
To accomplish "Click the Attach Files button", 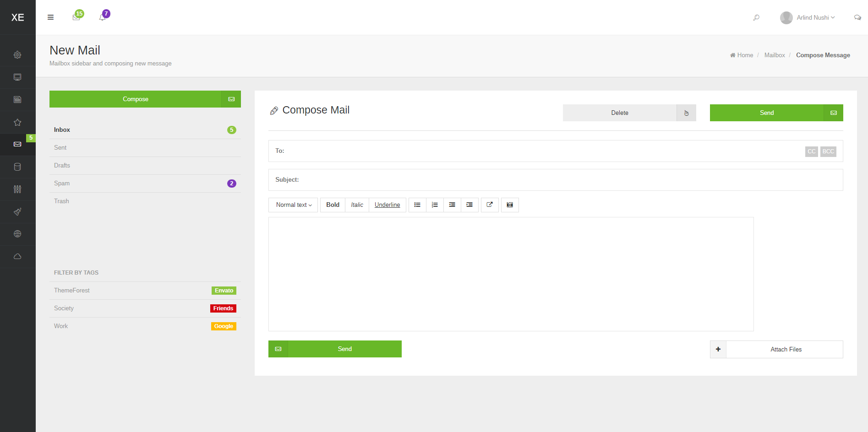I will [786, 349].
